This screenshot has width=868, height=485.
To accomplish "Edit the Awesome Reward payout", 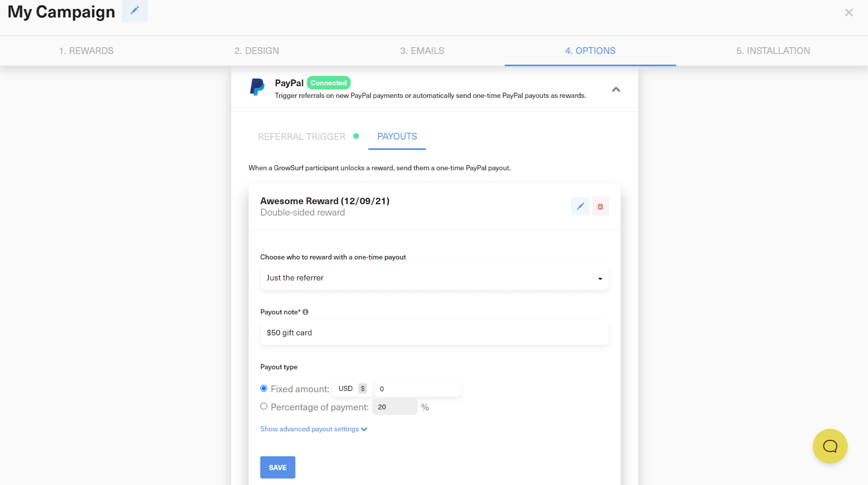I will (580, 206).
